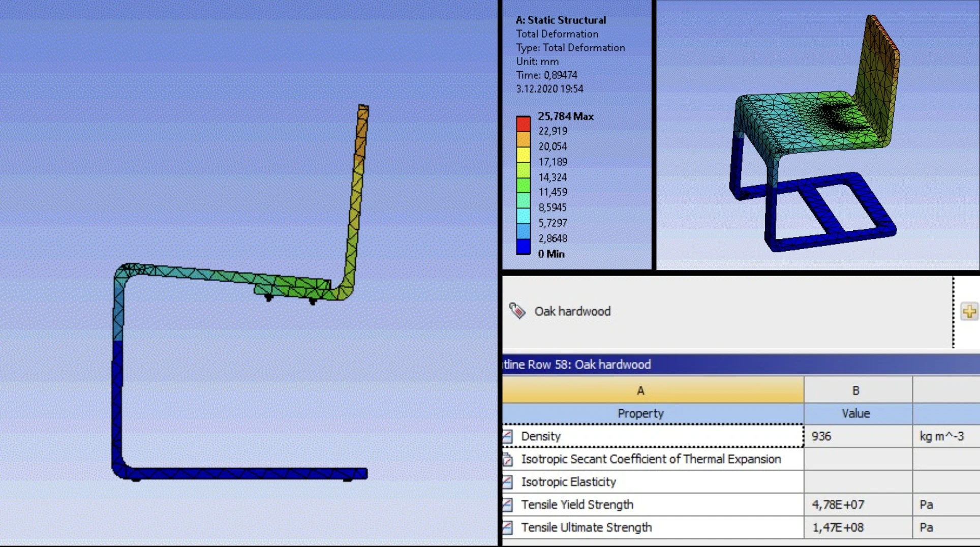Select column A header
The width and height of the screenshot is (980, 547).
pyautogui.click(x=653, y=390)
